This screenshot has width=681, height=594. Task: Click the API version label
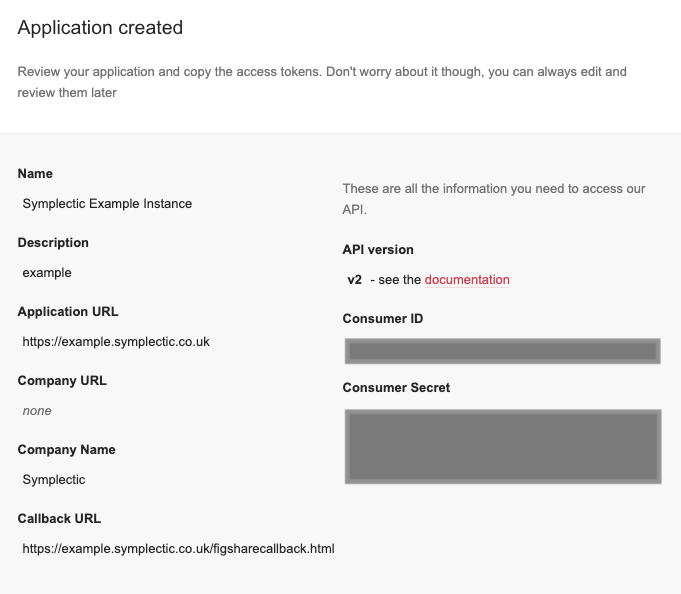click(x=378, y=250)
